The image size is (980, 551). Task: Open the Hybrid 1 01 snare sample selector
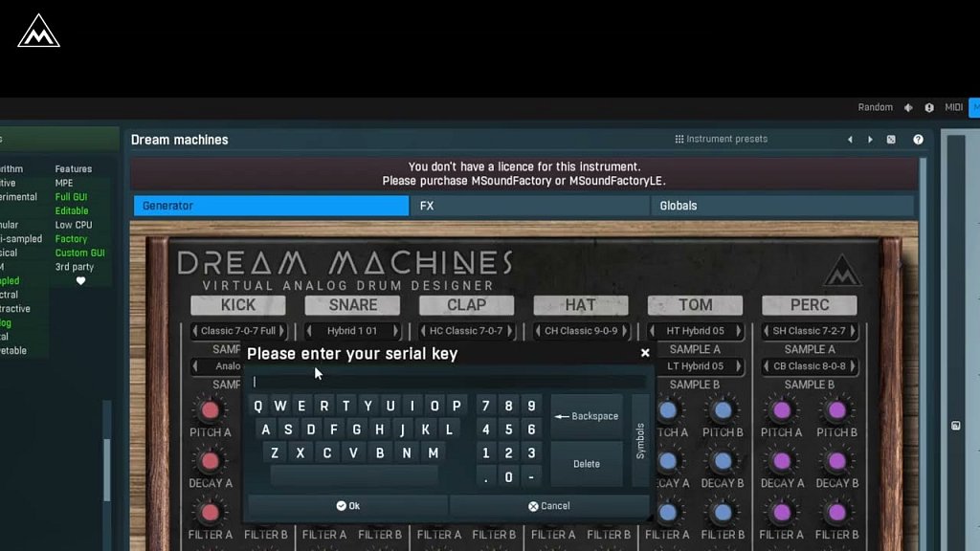[352, 331]
